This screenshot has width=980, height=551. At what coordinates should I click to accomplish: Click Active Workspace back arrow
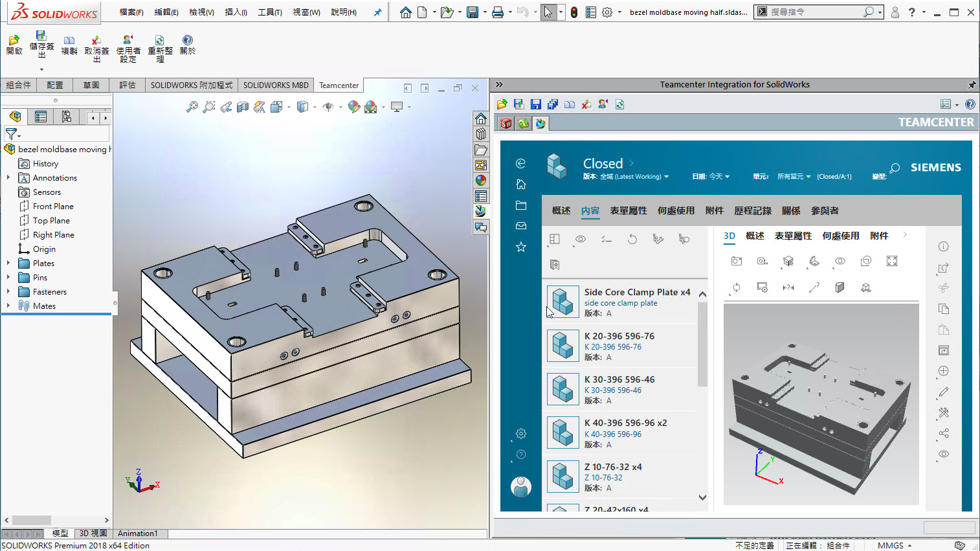pyautogui.click(x=520, y=163)
